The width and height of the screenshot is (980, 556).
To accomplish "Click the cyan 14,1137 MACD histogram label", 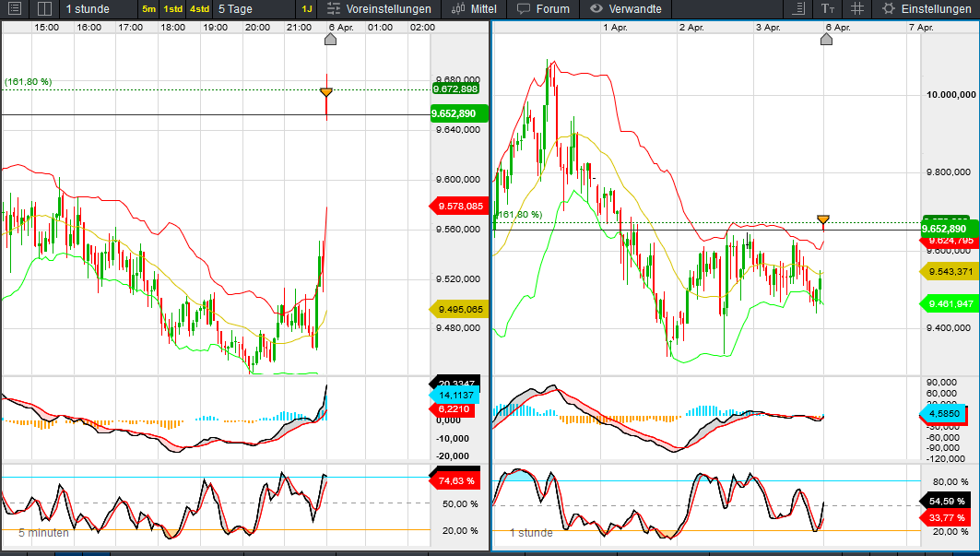I will click(x=455, y=396).
